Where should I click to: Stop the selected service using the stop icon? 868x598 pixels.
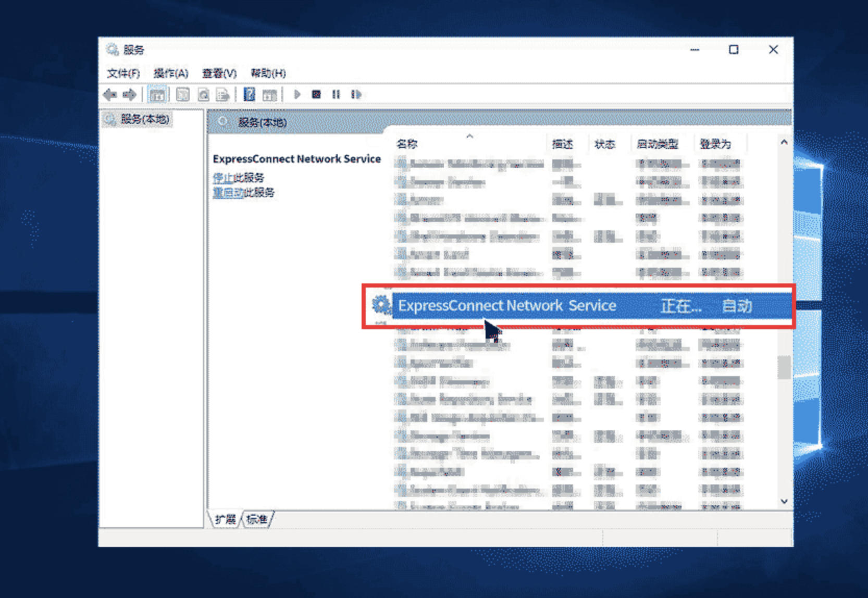point(316,94)
